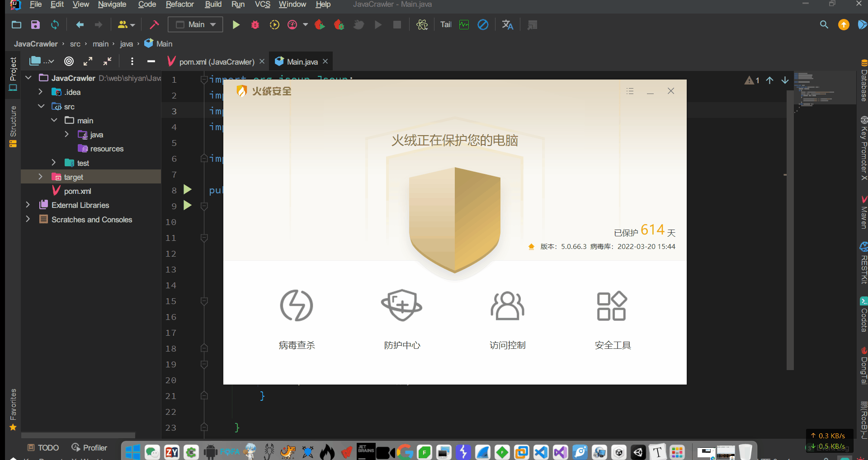This screenshot has height=460, width=868.
Task: Run class from line 8 gutter arrow
Action: coord(187,190)
